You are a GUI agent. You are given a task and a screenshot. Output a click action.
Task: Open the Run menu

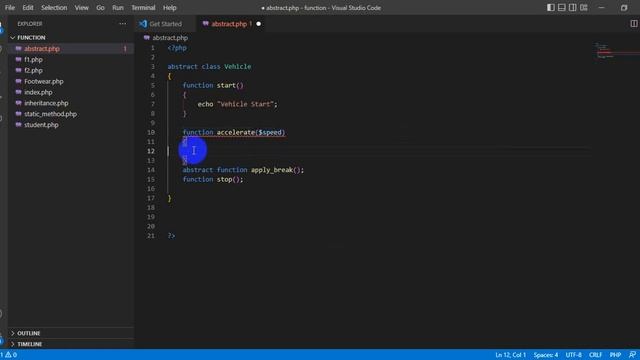(118, 8)
